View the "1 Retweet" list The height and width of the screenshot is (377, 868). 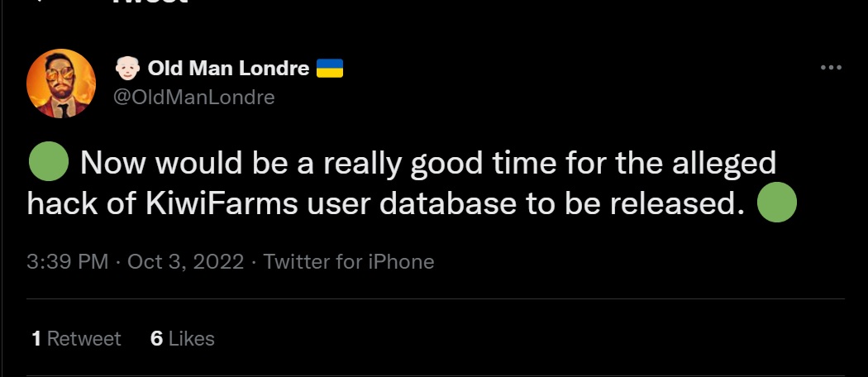coord(76,338)
